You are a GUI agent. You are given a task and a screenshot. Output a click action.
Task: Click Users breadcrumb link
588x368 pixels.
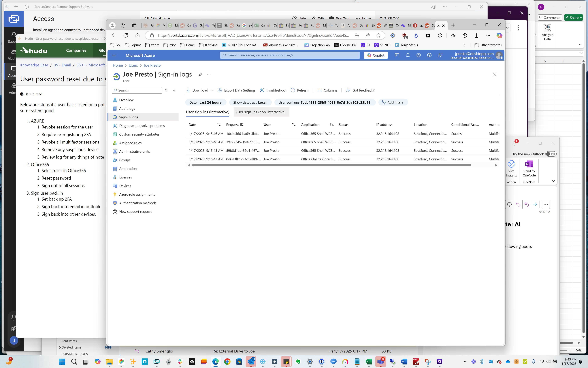(133, 65)
